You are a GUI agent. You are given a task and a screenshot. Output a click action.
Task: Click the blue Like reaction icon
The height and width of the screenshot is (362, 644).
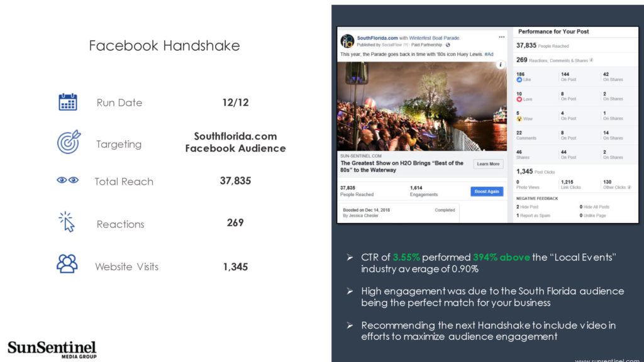point(519,80)
